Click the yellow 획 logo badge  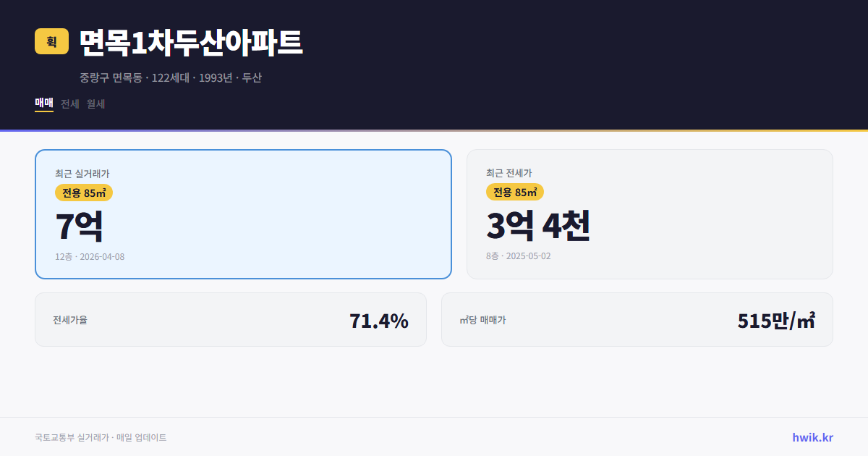point(48,42)
